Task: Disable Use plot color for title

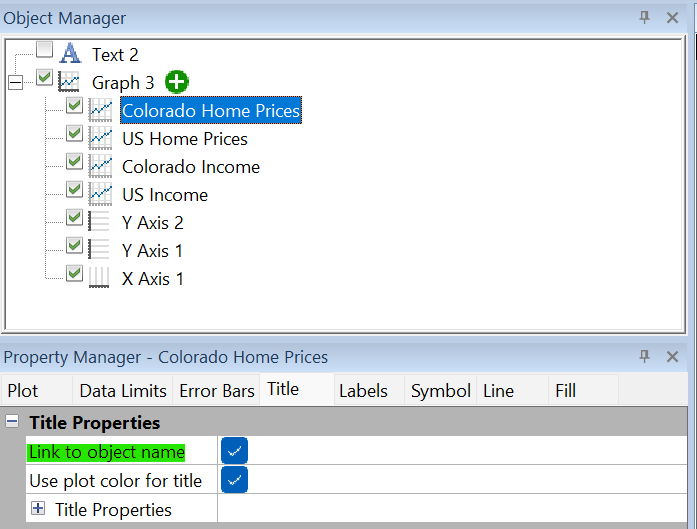Action: pos(234,480)
